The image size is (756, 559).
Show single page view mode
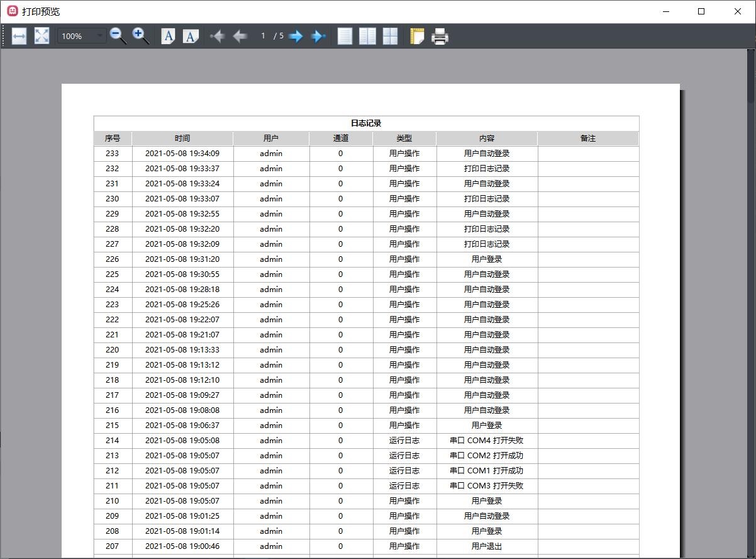345,37
